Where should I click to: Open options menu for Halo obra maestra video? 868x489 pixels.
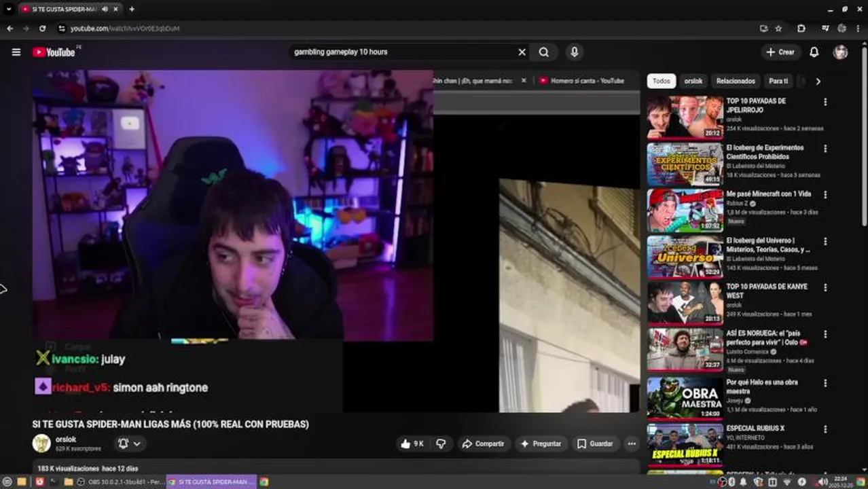(x=825, y=382)
